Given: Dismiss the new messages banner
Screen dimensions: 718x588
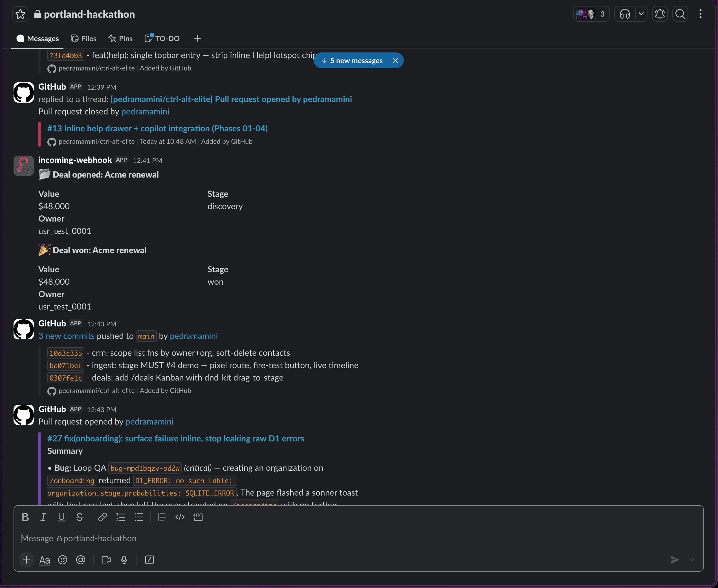Looking at the screenshot, I should 395,61.
